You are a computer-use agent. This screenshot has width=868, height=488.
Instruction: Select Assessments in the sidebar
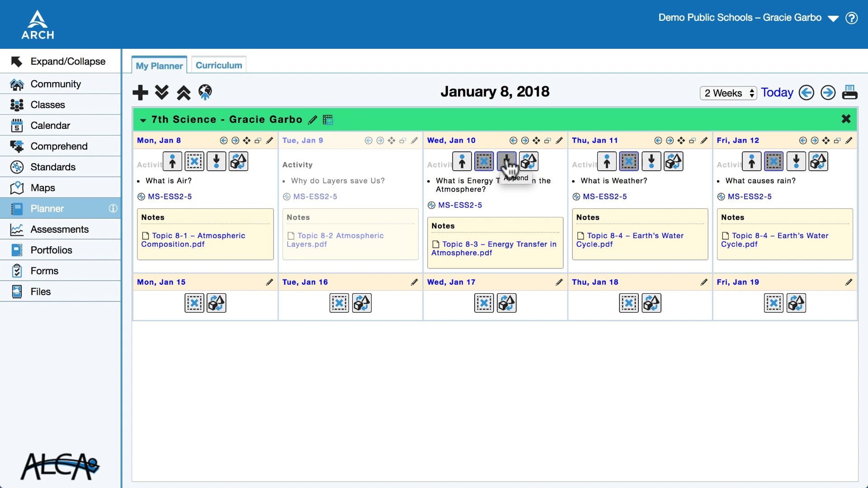(59, 229)
